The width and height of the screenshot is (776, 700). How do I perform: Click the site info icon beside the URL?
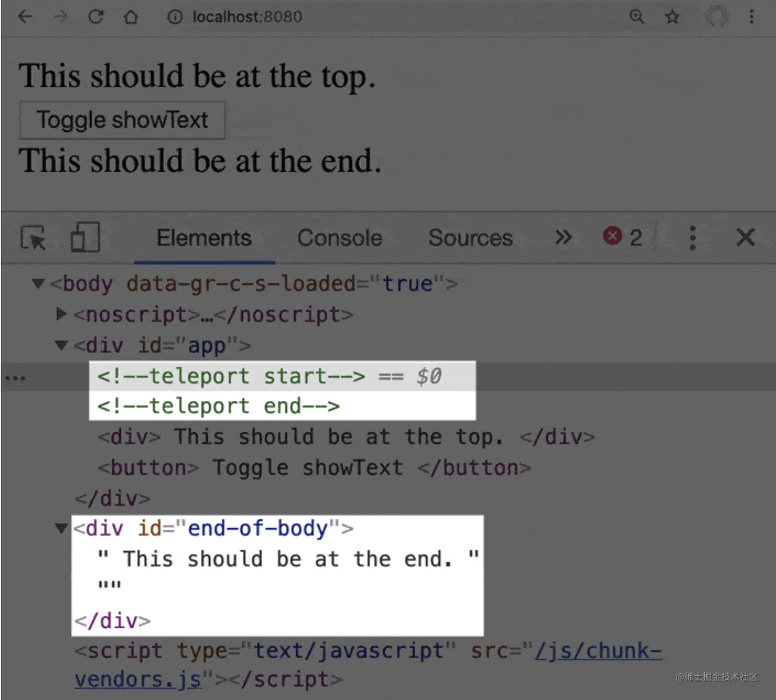pos(174,17)
